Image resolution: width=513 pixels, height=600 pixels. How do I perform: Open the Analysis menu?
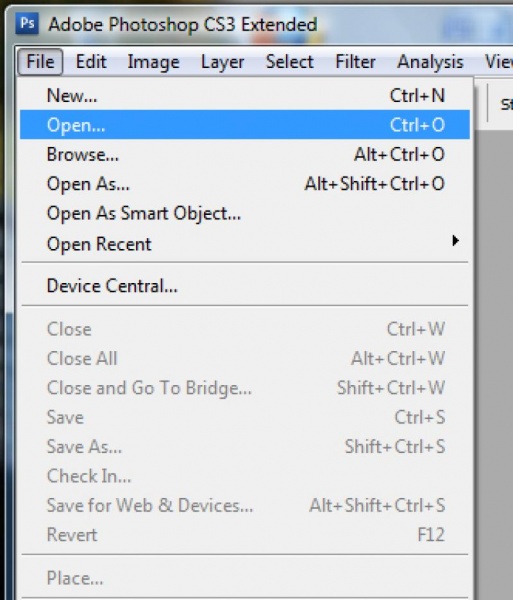point(430,62)
